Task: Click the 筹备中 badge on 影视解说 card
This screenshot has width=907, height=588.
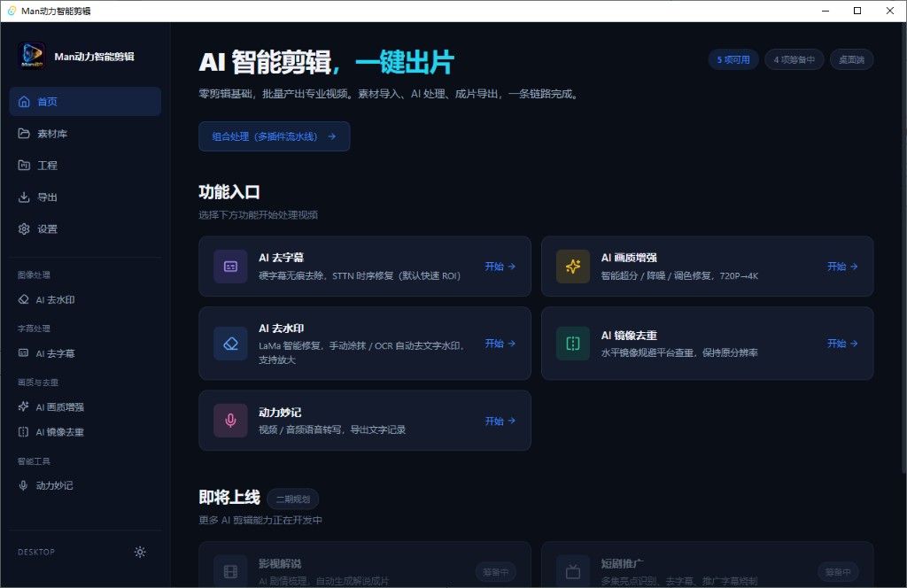Action: click(x=496, y=572)
